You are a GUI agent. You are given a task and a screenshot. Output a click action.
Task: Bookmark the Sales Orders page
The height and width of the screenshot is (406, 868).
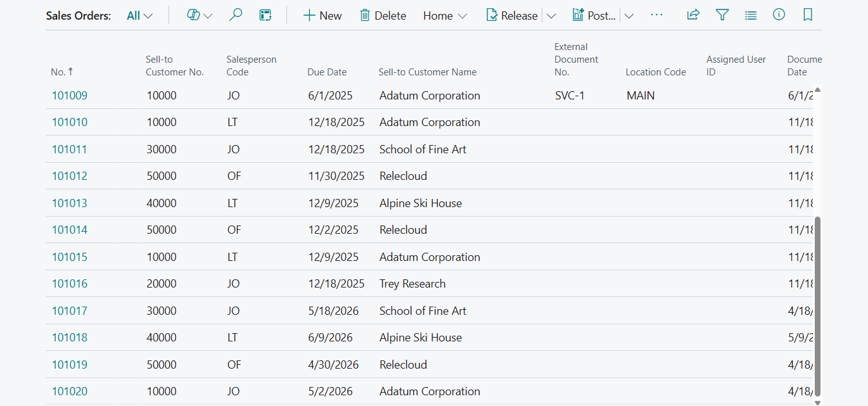807,15
